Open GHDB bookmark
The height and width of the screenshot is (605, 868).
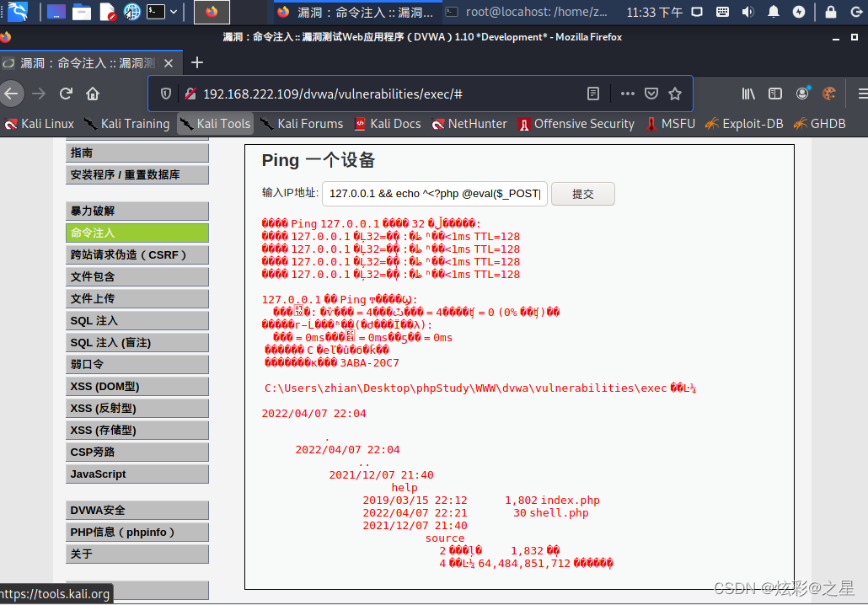pyautogui.click(x=820, y=124)
